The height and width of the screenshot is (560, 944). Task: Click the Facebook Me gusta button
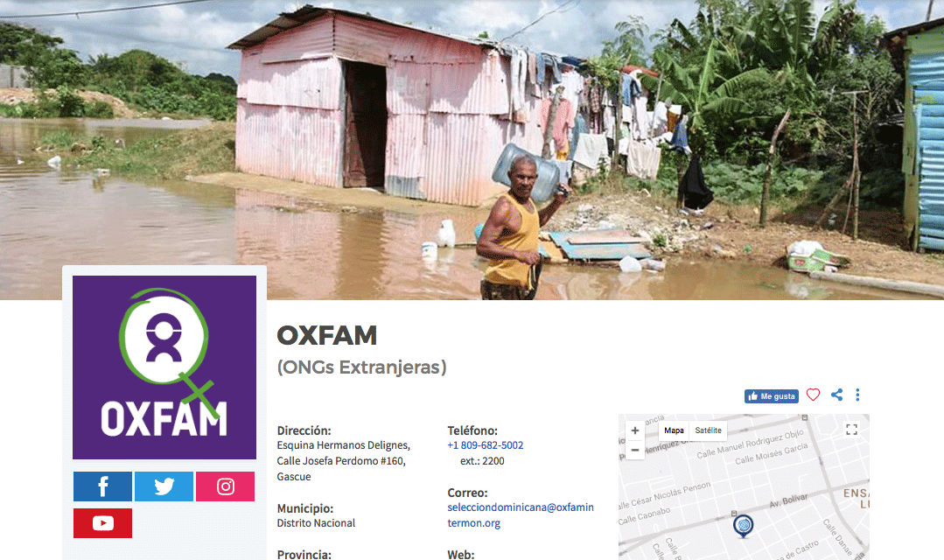tap(772, 396)
